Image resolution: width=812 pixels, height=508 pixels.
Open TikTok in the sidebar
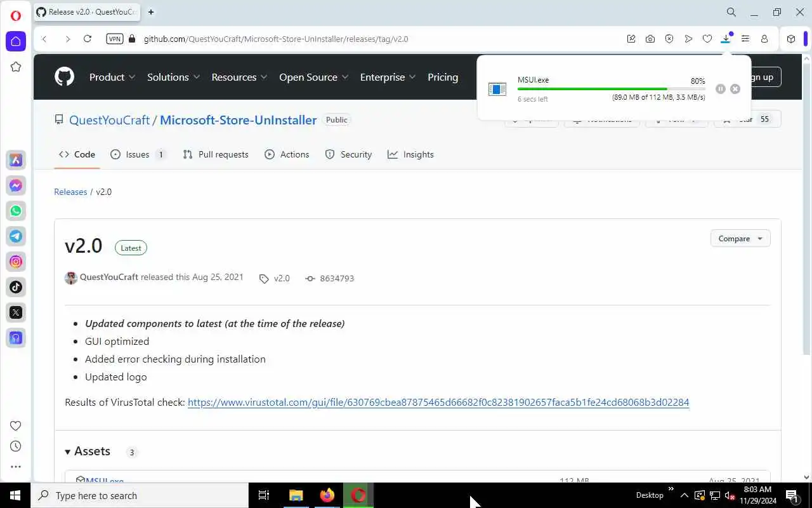(x=16, y=287)
